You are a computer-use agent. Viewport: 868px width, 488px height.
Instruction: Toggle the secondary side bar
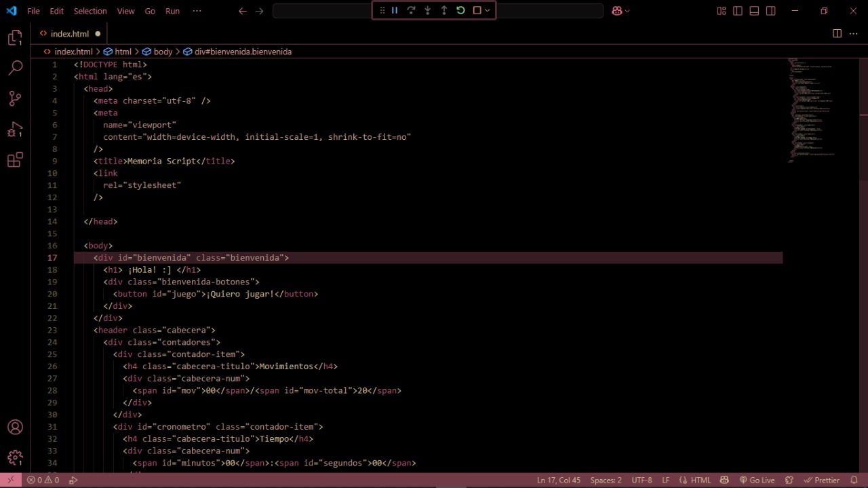tap(771, 11)
